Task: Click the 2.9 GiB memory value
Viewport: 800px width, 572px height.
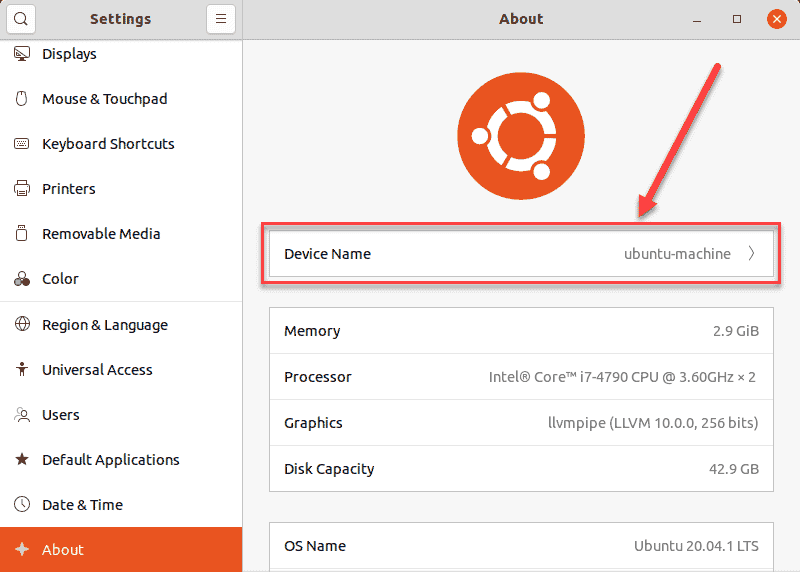Action: coord(736,331)
